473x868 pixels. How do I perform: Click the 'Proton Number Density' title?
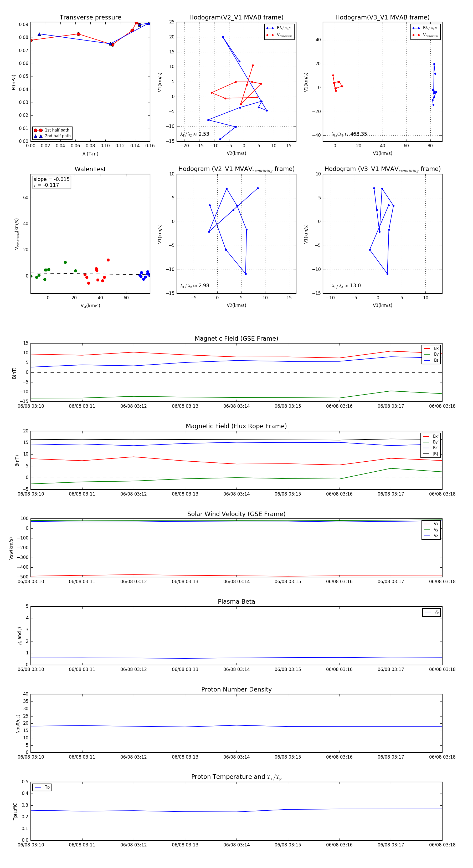(x=236, y=689)
